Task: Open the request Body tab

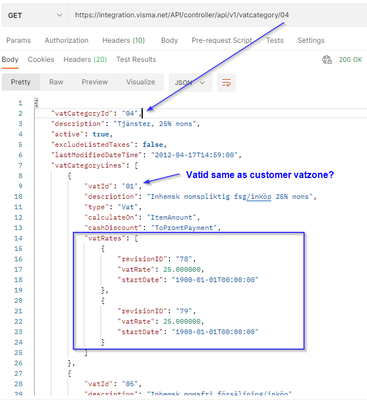Action: click(x=169, y=40)
